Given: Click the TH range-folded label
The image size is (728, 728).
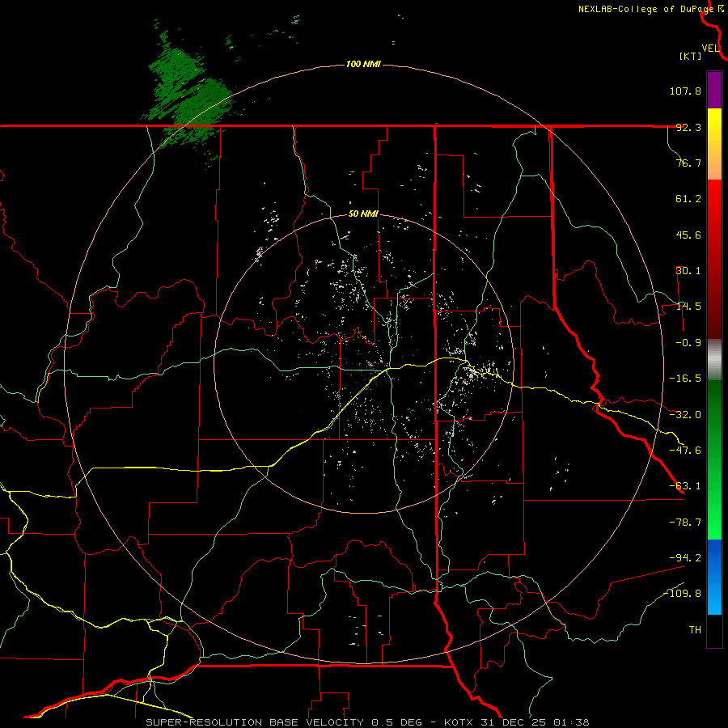Looking at the screenshot, I should [x=695, y=630].
